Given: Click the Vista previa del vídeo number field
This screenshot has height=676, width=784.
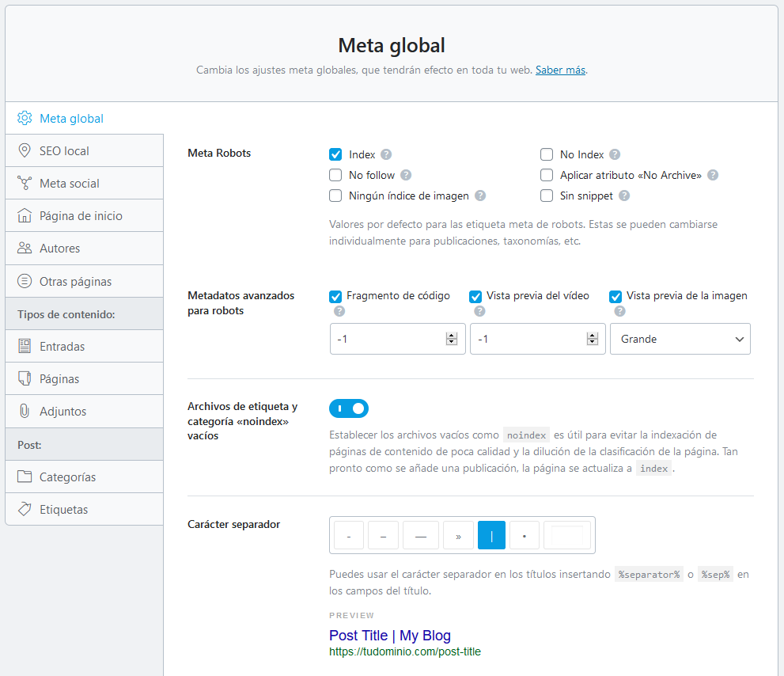Looking at the screenshot, I should [537, 339].
